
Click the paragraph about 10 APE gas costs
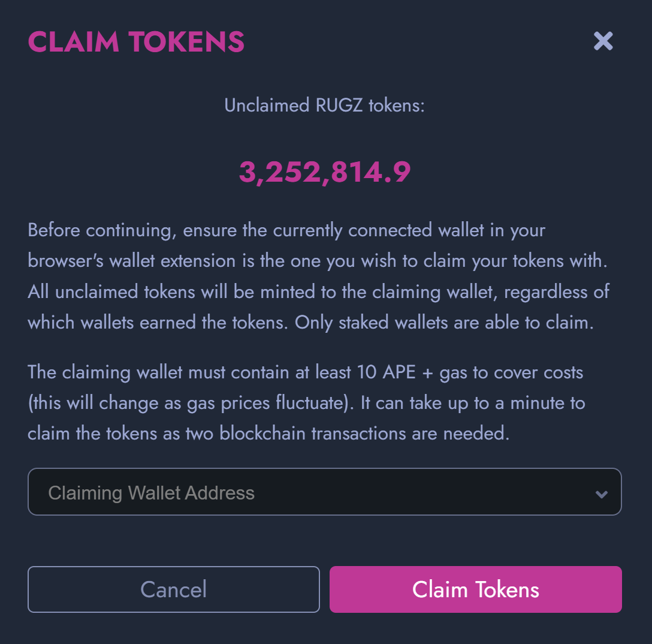(306, 402)
